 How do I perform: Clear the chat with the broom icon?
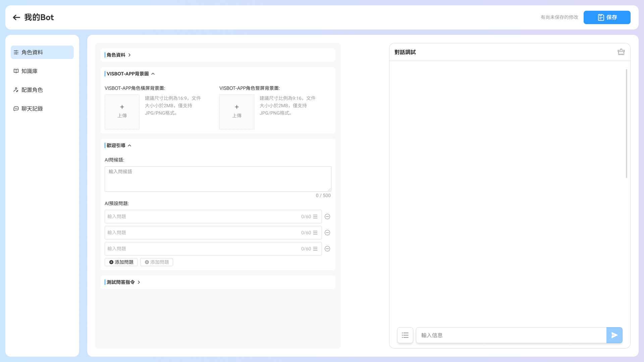621,52
